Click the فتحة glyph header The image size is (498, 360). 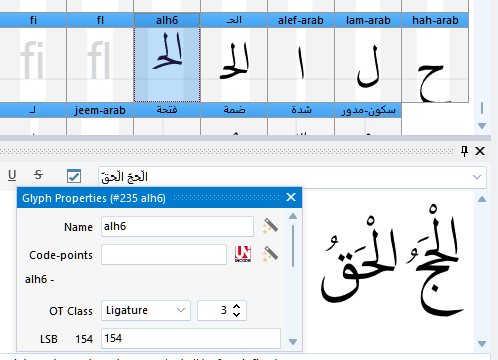[x=167, y=110]
